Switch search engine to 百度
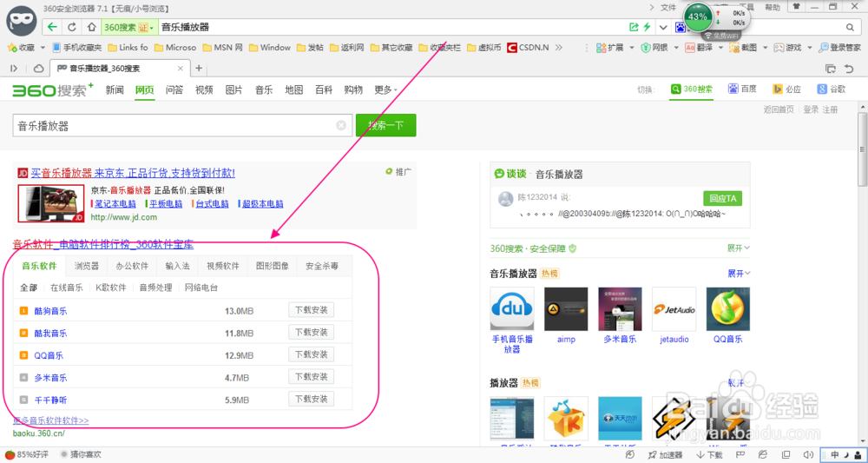868x463 pixels. point(742,89)
